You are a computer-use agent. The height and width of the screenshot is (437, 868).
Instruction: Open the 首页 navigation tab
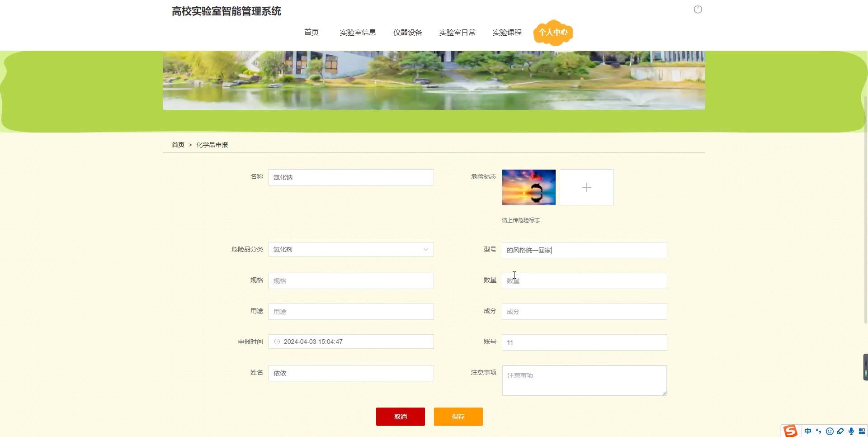pyautogui.click(x=311, y=32)
